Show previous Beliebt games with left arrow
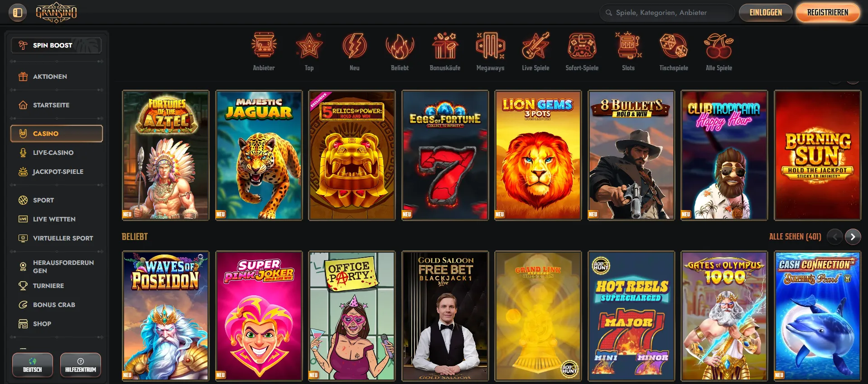 (835, 237)
